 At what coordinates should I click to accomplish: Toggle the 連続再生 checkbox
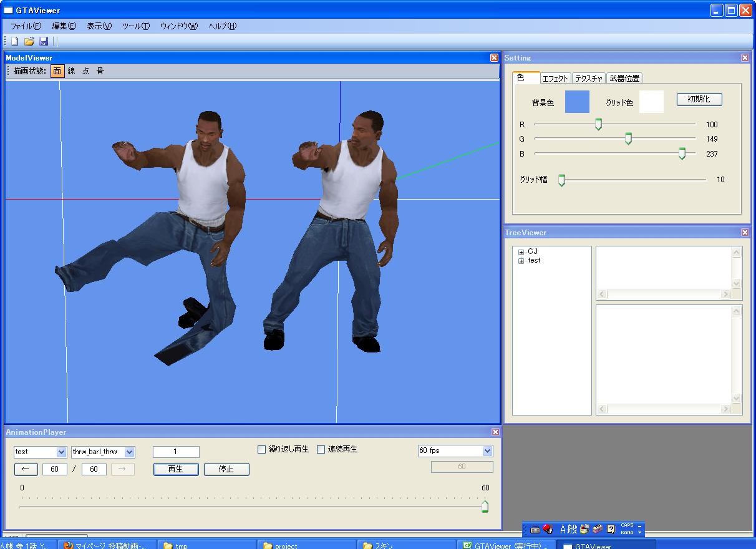click(321, 449)
